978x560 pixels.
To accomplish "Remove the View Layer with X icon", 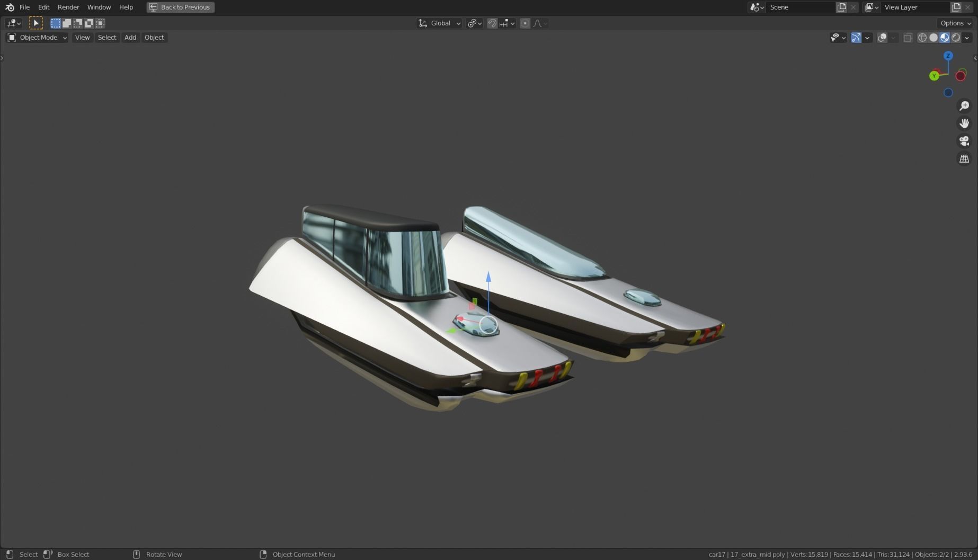I will [968, 7].
